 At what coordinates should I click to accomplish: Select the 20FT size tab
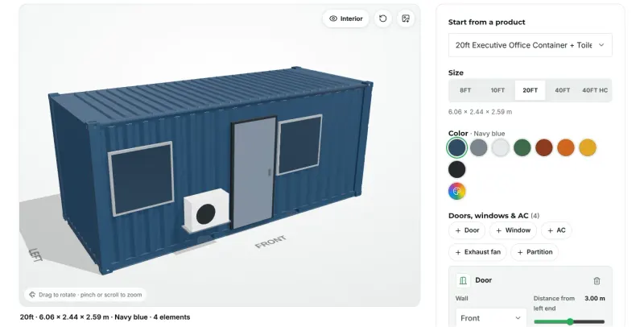pyautogui.click(x=530, y=90)
